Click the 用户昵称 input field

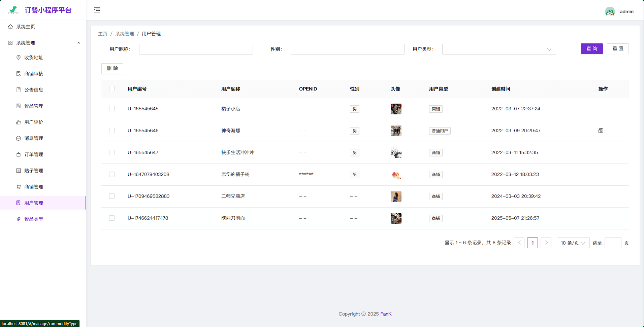tap(196, 49)
